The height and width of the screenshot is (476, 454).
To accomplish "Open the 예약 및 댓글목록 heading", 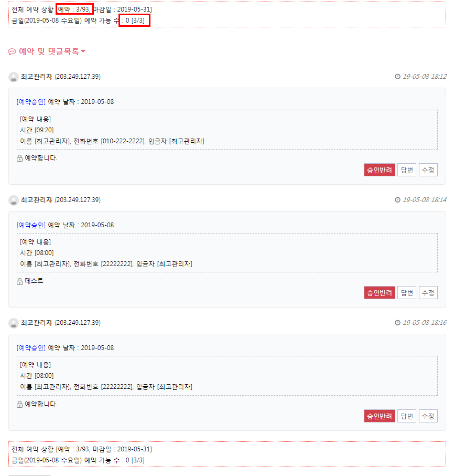I will (x=49, y=51).
